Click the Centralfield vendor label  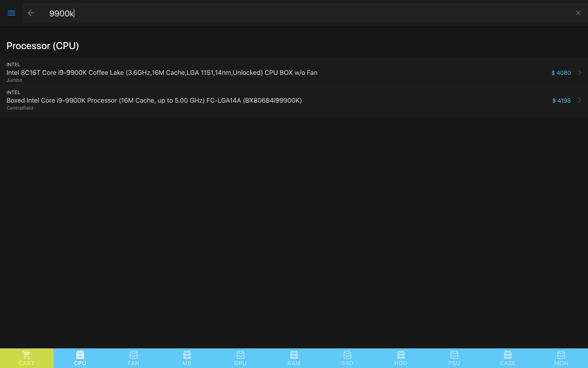tap(20, 108)
